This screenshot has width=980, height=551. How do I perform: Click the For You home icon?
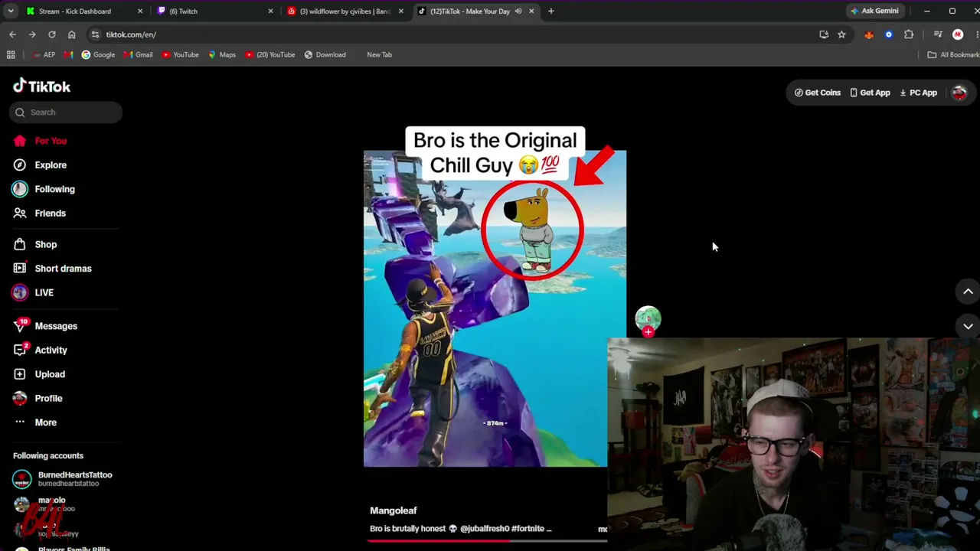coord(20,141)
